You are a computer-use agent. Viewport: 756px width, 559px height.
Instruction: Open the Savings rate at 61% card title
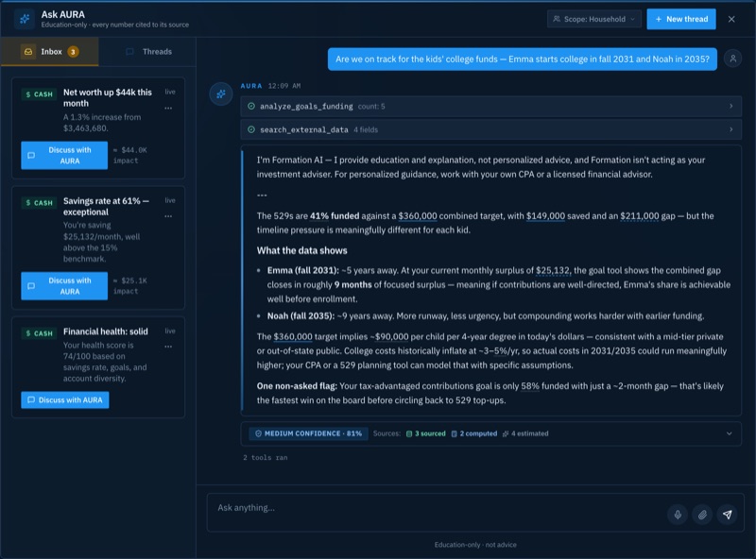(106, 206)
